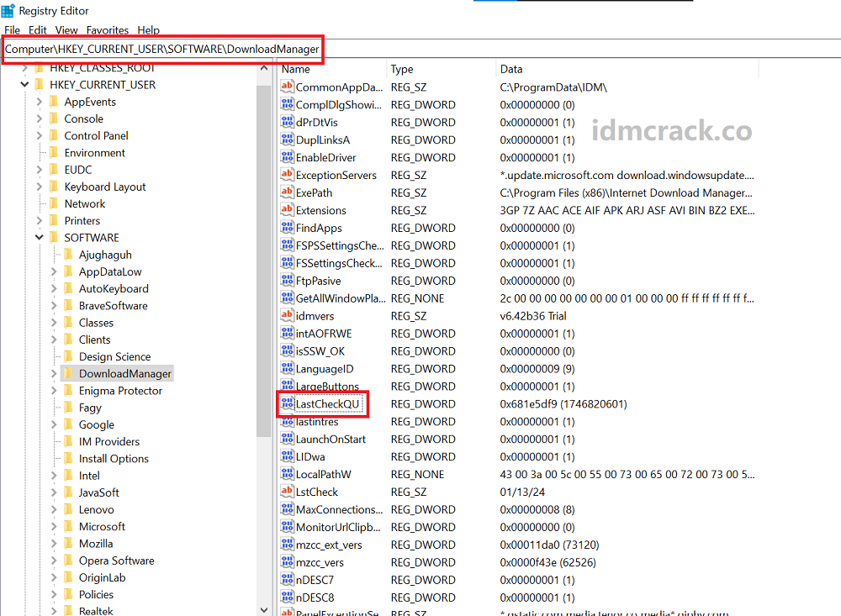This screenshot has height=616, width=841.
Task: Expand the Keyboard Layout key
Action: (x=40, y=186)
